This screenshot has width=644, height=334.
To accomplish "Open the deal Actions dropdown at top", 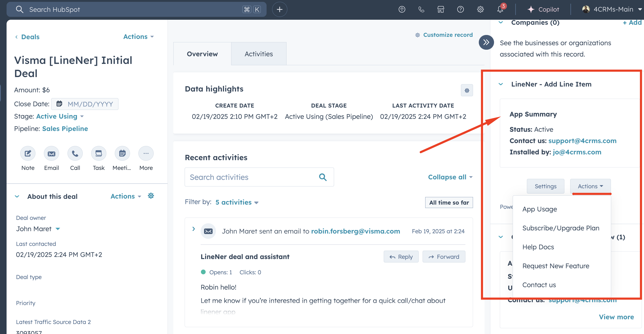I will tap(138, 37).
